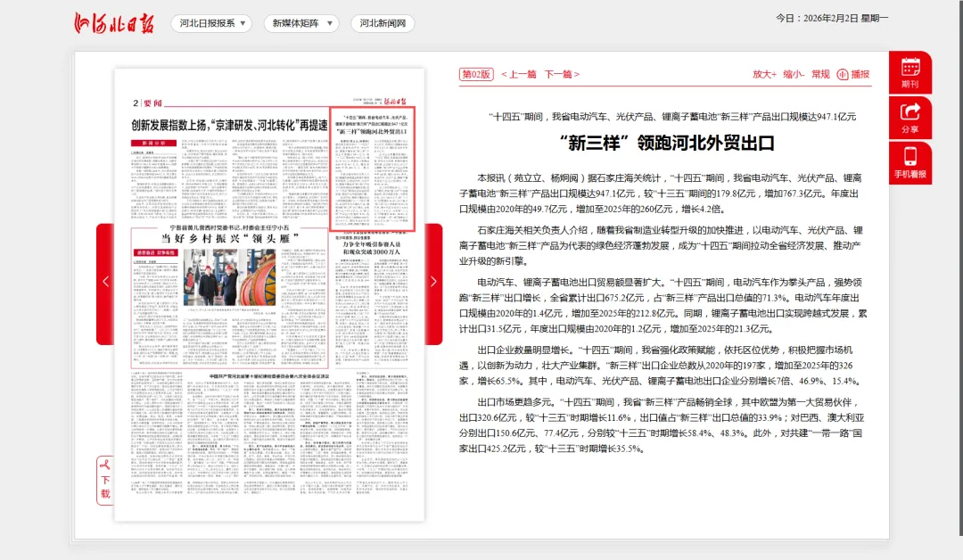Click the 新闻分析 red tag on page

click(x=153, y=143)
